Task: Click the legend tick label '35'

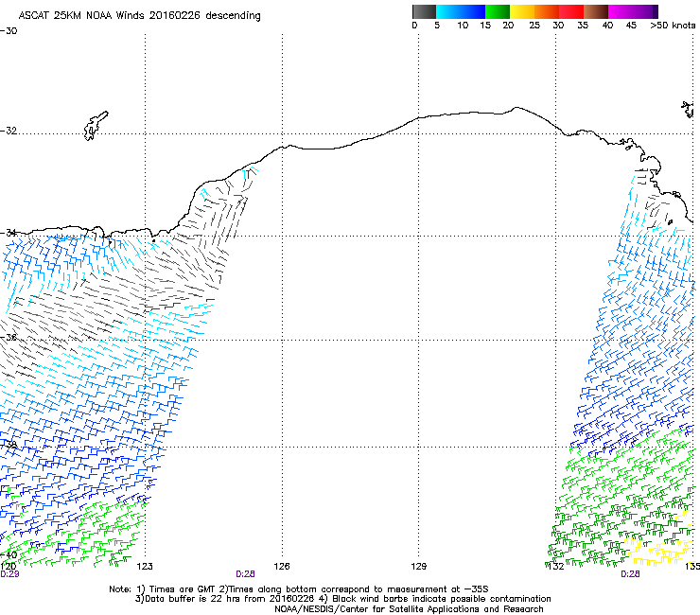Action: [x=583, y=26]
